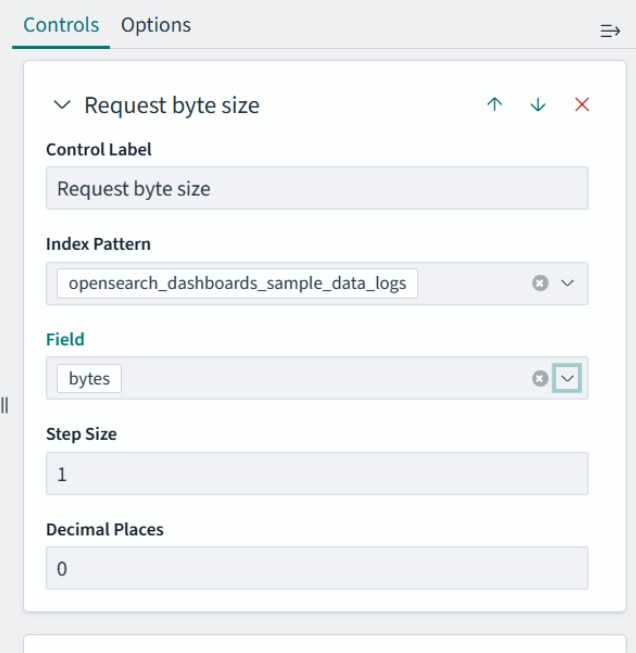Grab the panel resize handle on left edge
The width and height of the screenshot is (636, 653).
(4, 405)
